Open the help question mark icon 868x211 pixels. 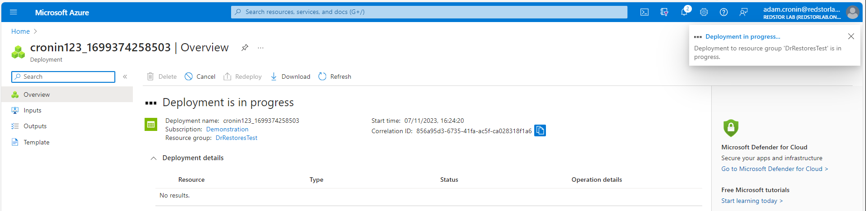[724, 12]
